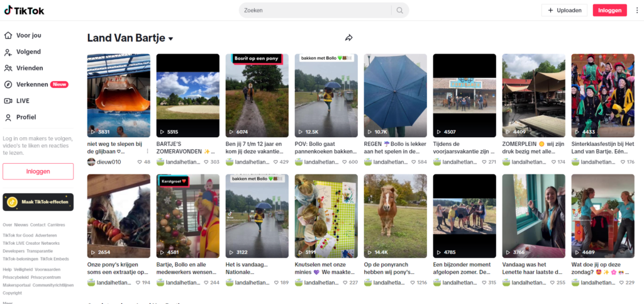Click the outlined Inloggen button in sidebar
This screenshot has height=304, width=644.
pos(38,171)
